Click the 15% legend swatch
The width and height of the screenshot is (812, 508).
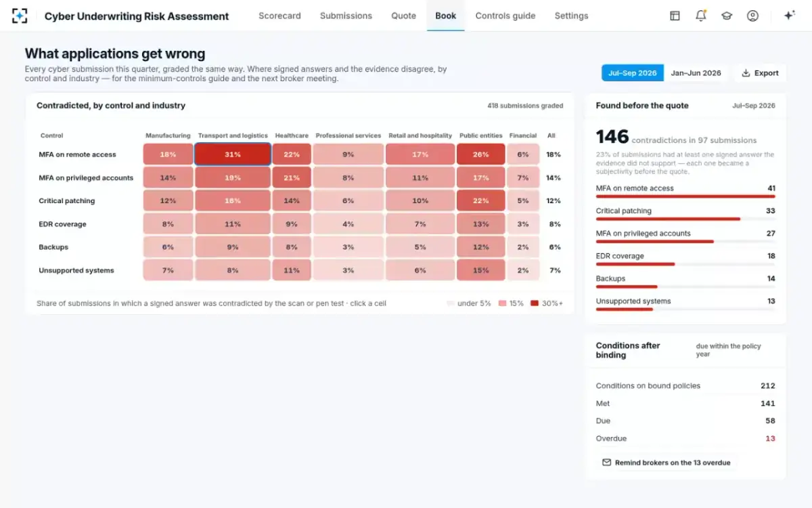(503, 303)
